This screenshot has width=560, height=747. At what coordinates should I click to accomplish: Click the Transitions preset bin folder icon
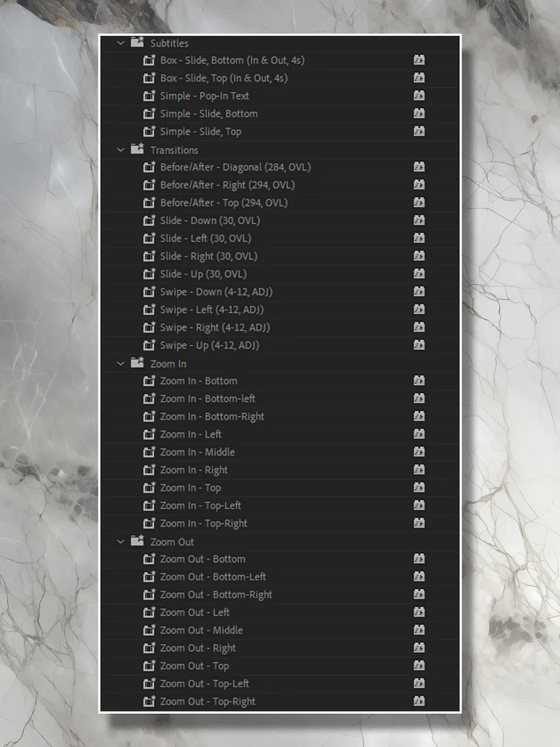(x=138, y=149)
